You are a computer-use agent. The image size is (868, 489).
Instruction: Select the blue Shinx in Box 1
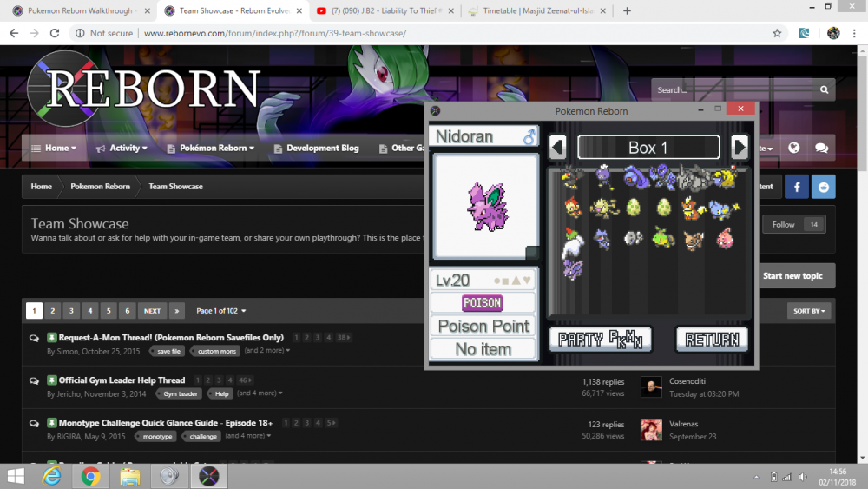pos(724,209)
